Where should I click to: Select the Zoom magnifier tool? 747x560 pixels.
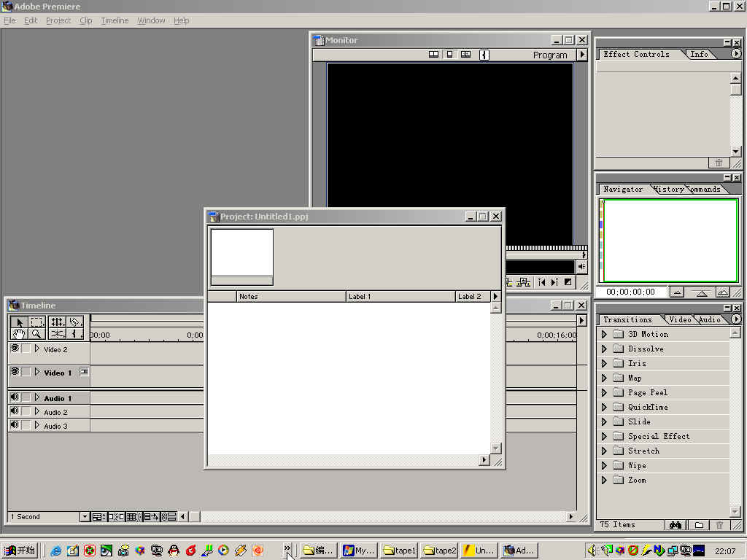37,334
